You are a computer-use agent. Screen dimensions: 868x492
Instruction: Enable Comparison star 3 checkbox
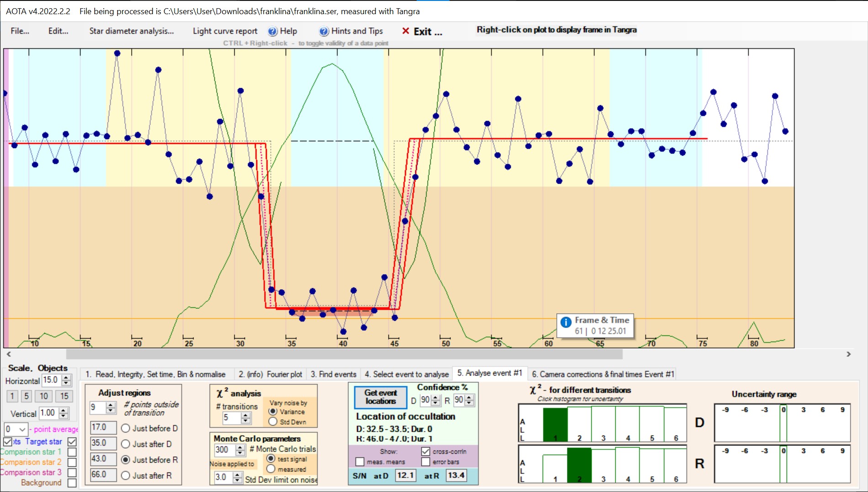point(72,473)
